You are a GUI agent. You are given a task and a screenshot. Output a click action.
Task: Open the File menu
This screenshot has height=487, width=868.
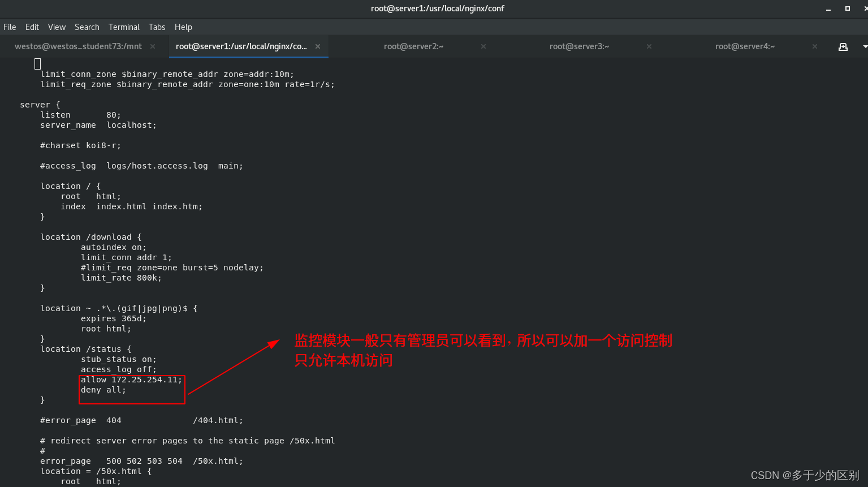pyautogui.click(x=10, y=27)
